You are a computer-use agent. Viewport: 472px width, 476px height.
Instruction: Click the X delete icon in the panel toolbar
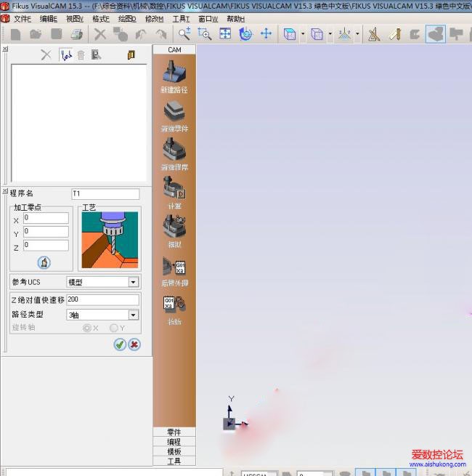point(46,55)
